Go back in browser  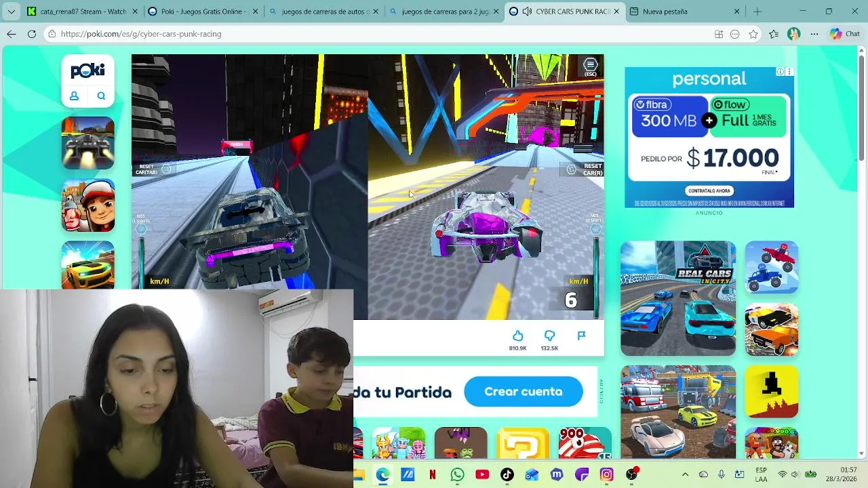[12, 34]
